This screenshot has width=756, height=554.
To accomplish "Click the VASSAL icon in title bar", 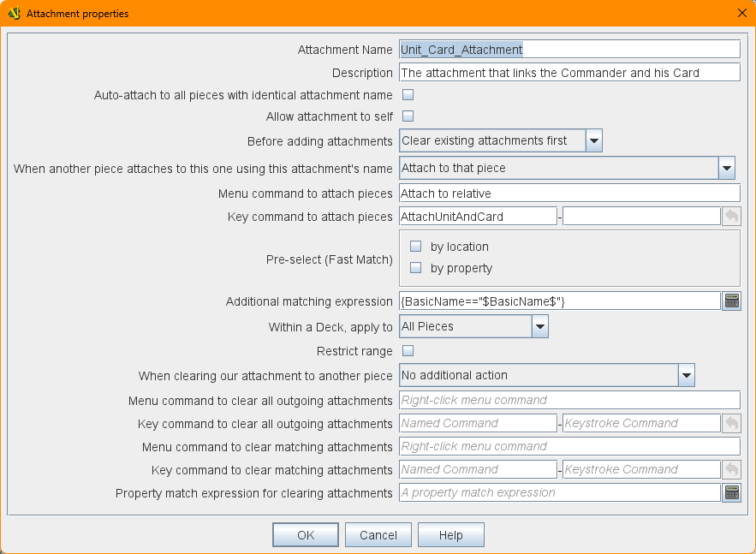I will click(x=15, y=13).
